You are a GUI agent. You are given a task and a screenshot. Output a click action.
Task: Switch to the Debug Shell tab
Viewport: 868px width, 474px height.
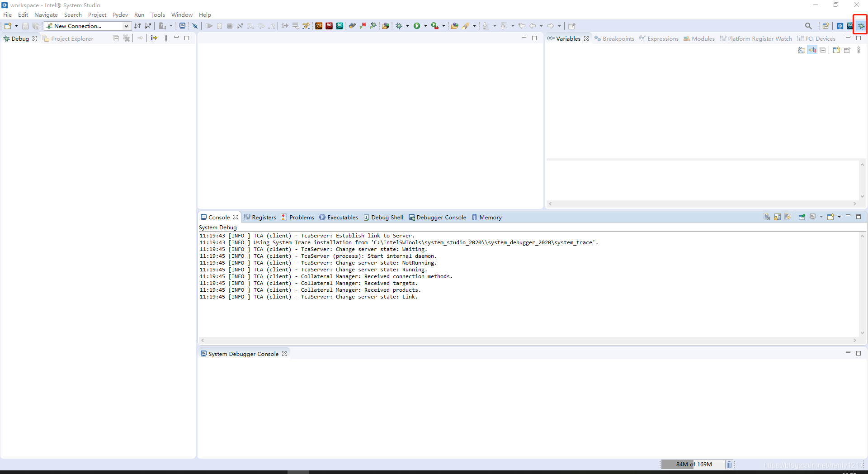[x=383, y=217]
